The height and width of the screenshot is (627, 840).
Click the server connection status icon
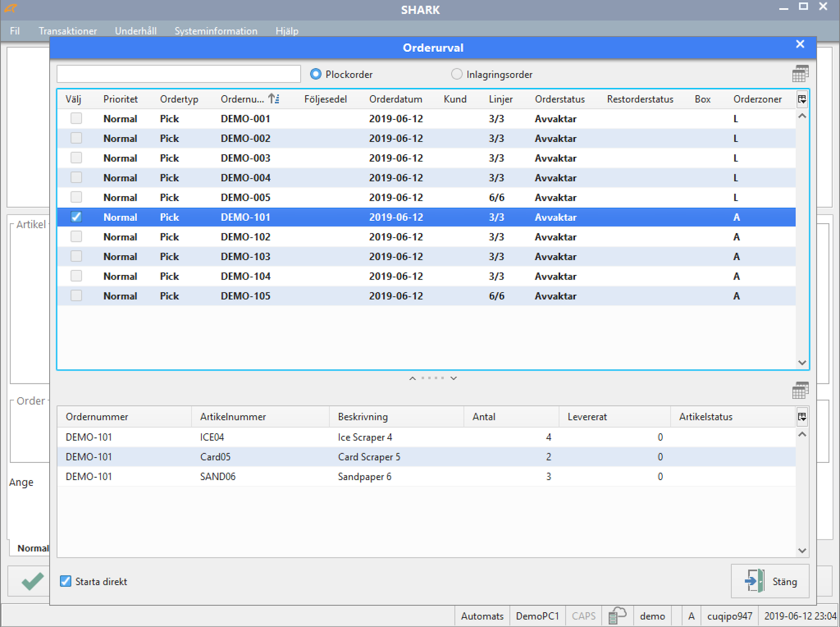[x=617, y=616]
